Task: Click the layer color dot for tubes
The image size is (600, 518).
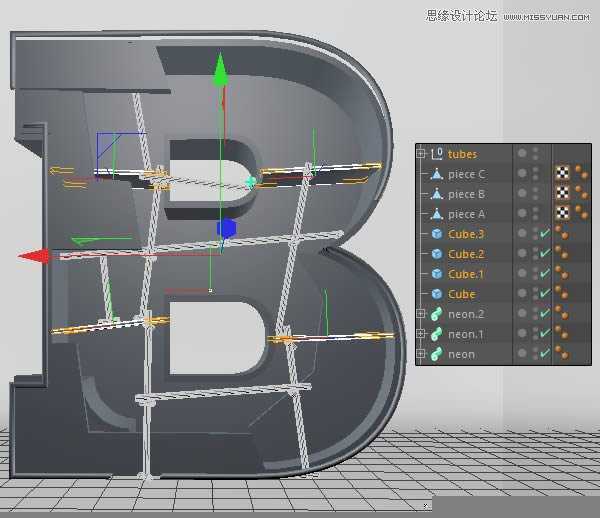Action: pyautogui.click(x=522, y=153)
